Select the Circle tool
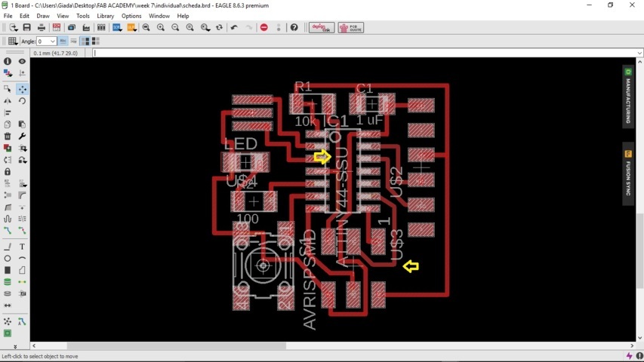Viewport: 644px width, 362px height. tap(8, 259)
